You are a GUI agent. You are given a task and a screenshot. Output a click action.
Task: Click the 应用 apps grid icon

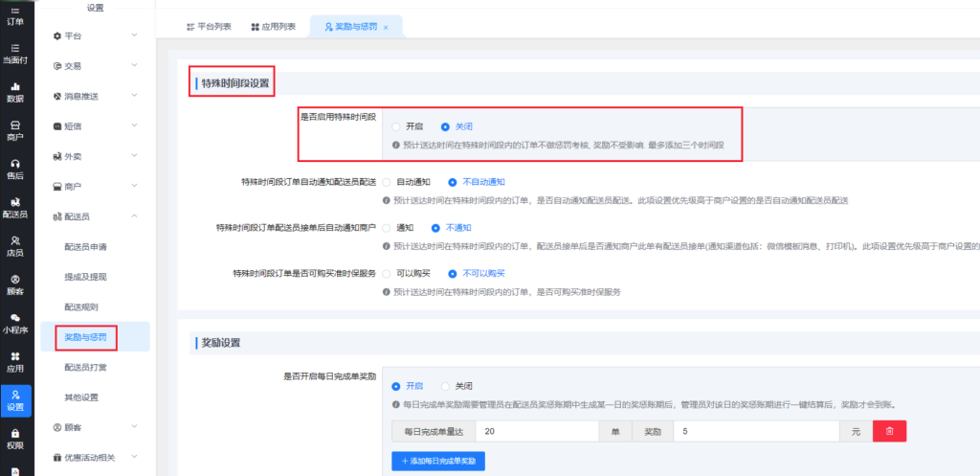[15, 361]
